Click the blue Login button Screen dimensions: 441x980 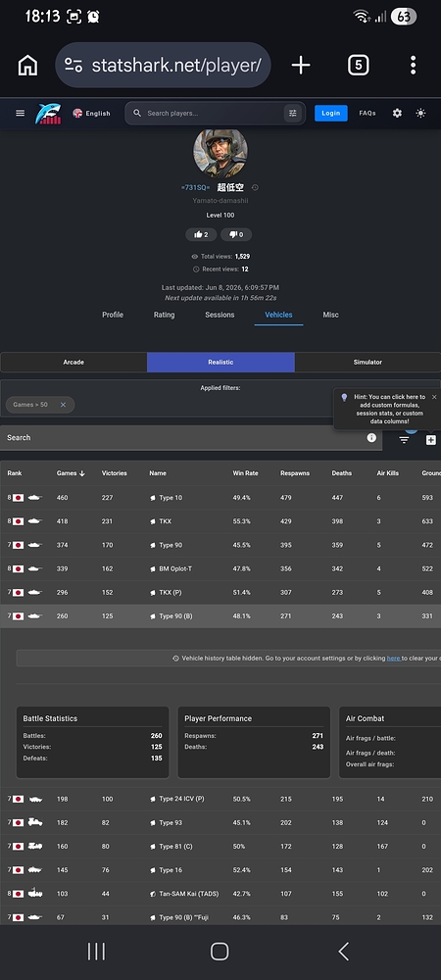[330, 113]
